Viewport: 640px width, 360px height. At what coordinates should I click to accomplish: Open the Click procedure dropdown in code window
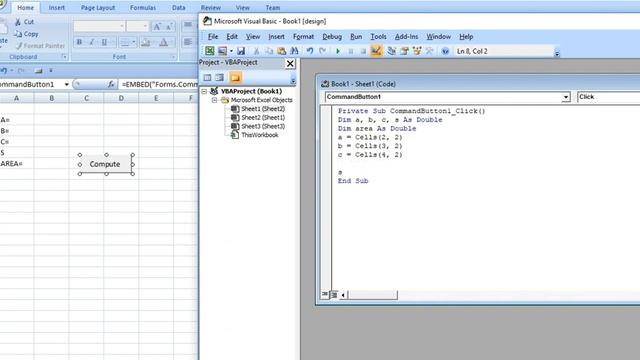click(608, 97)
